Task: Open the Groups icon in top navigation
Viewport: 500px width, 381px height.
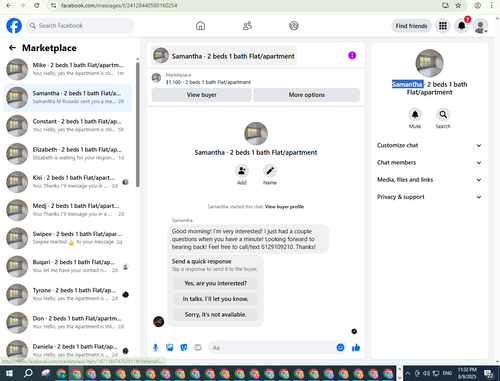Action: pyautogui.click(x=294, y=26)
